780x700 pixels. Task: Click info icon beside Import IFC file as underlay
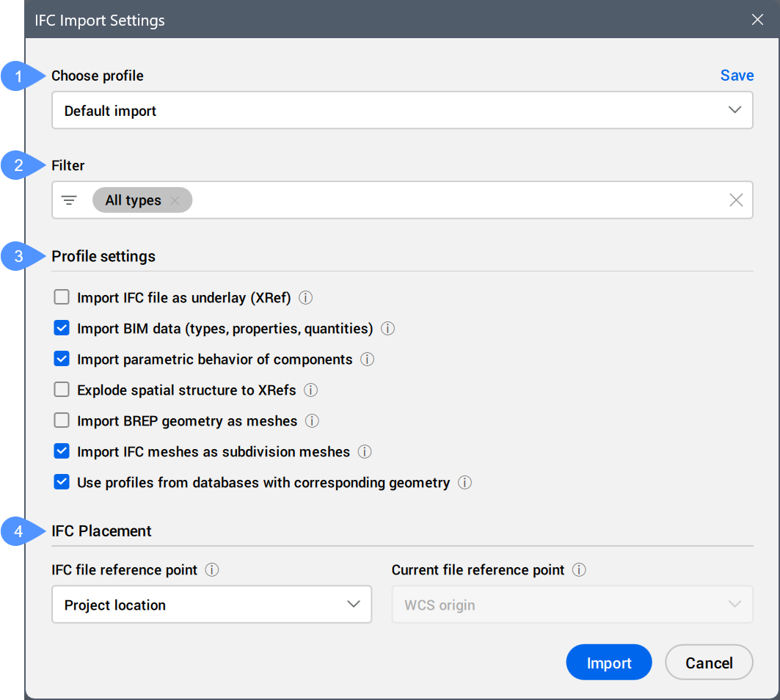tap(306, 298)
